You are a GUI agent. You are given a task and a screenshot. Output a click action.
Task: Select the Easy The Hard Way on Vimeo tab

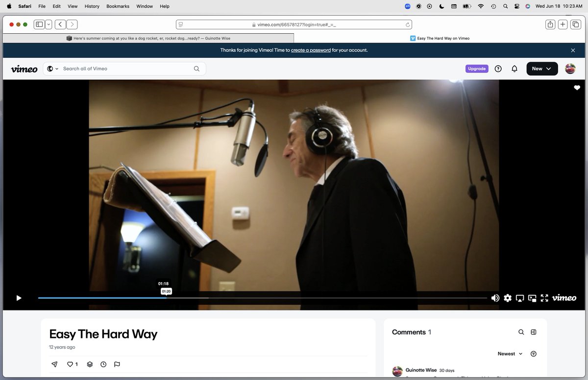click(x=440, y=38)
